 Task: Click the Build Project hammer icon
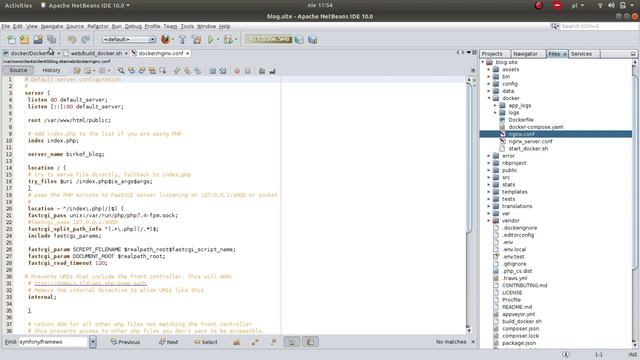[182, 40]
